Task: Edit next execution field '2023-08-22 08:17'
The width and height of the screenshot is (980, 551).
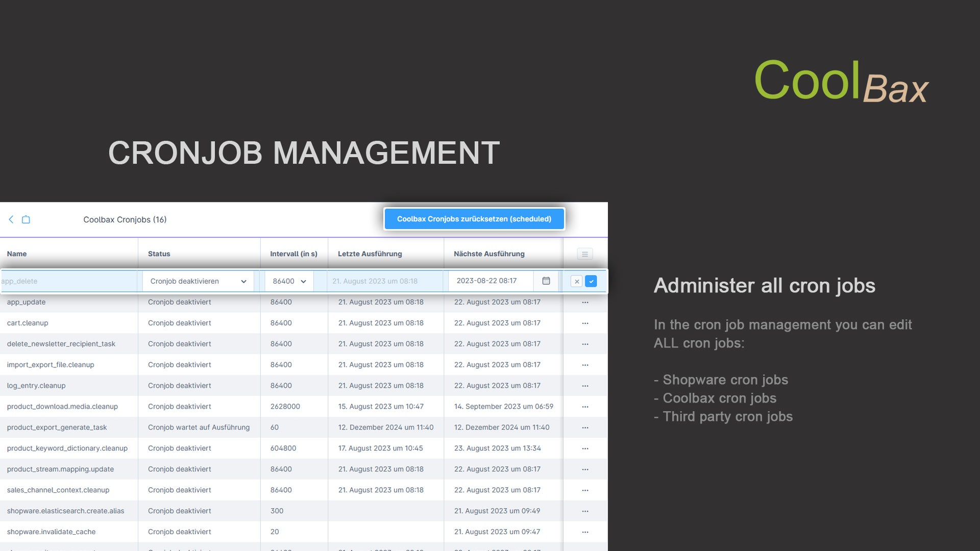Action: pyautogui.click(x=491, y=281)
